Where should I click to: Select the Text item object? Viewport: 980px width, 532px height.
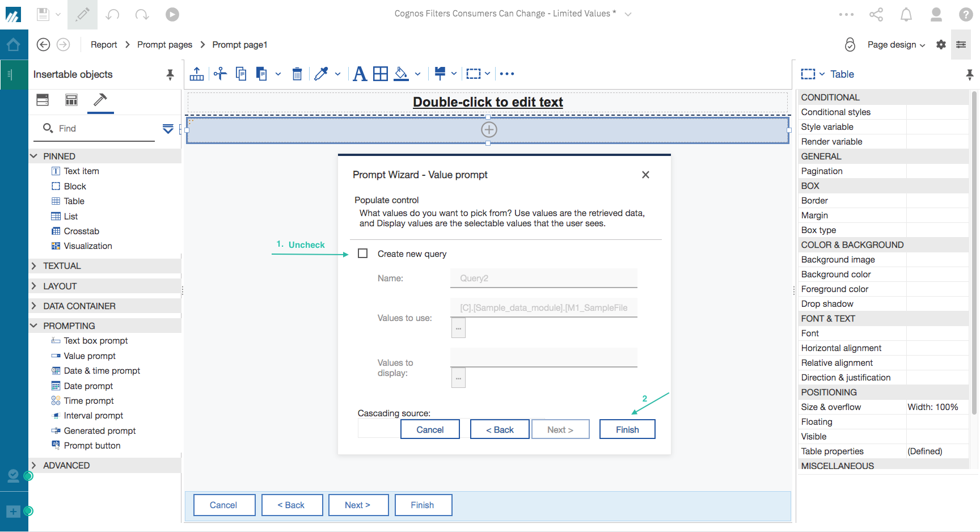point(75,171)
